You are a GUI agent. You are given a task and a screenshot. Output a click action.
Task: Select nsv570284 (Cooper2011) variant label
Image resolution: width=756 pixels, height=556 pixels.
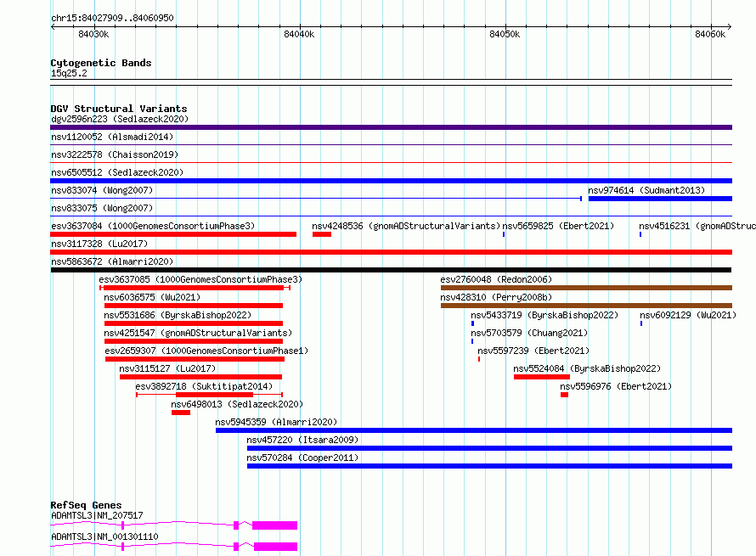(302, 458)
